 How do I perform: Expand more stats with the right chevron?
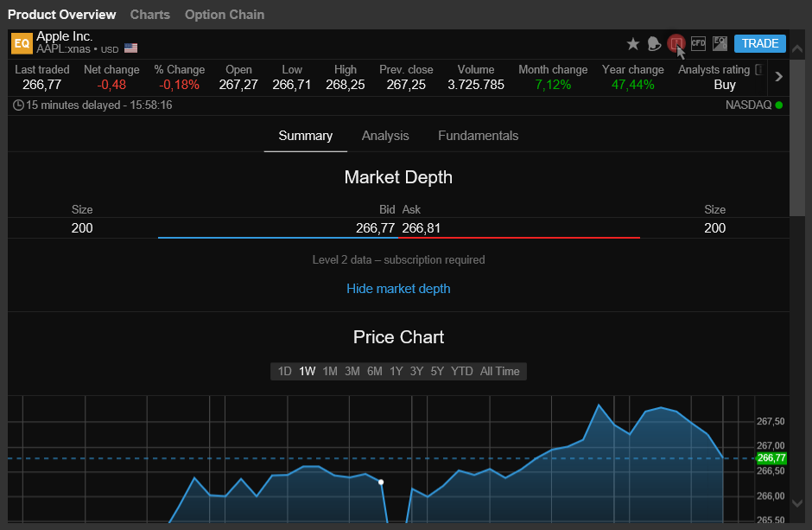click(x=778, y=77)
